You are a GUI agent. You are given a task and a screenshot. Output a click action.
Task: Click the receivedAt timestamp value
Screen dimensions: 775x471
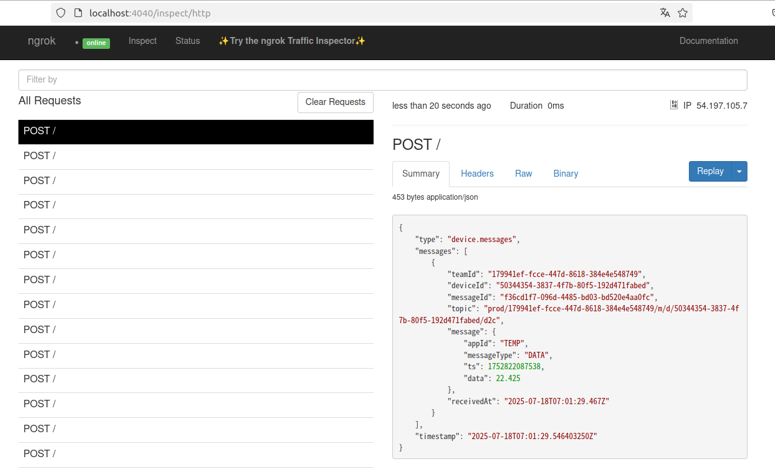557,401
